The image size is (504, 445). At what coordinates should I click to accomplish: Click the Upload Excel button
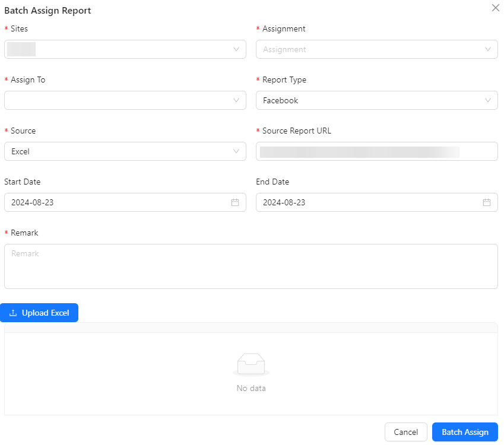click(39, 313)
